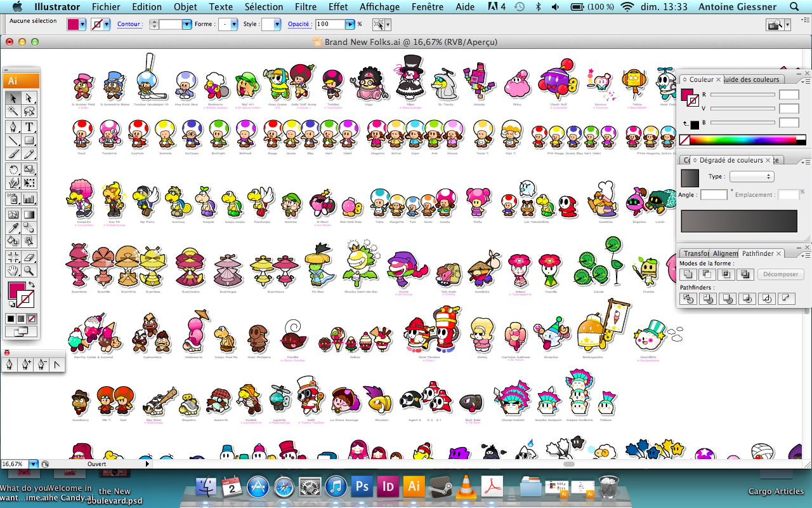Activate the Type (T) tool

click(x=29, y=126)
